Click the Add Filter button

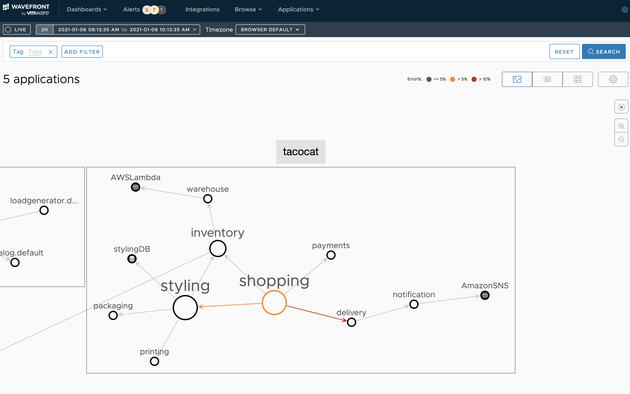coord(82,51)
